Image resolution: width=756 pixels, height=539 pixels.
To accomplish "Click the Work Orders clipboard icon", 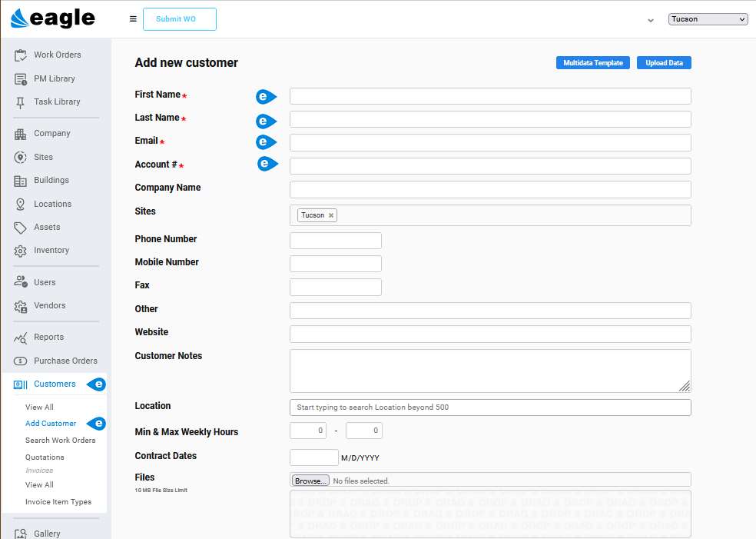I will 20,55.
